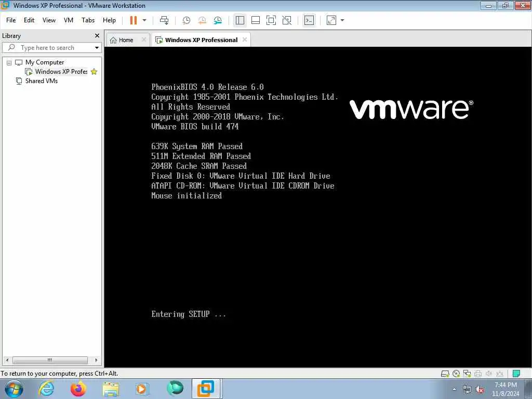Viewport: 532px width, 399px height.
Task: Click the library horizontal scrollbar thumb
Action: [50, 360]
